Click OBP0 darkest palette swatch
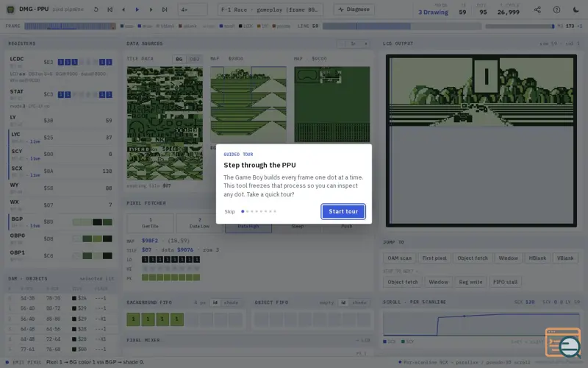 point(107,238)
